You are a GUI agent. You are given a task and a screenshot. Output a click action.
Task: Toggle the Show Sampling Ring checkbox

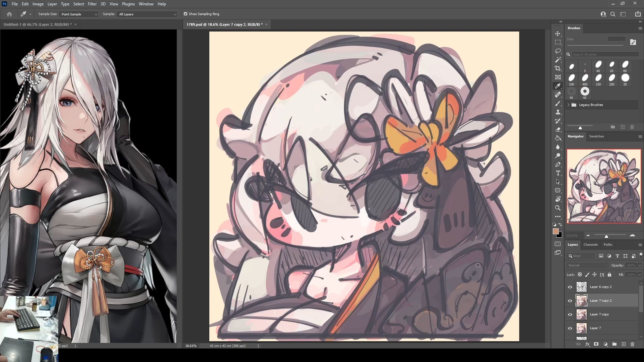tap(185, 14)
